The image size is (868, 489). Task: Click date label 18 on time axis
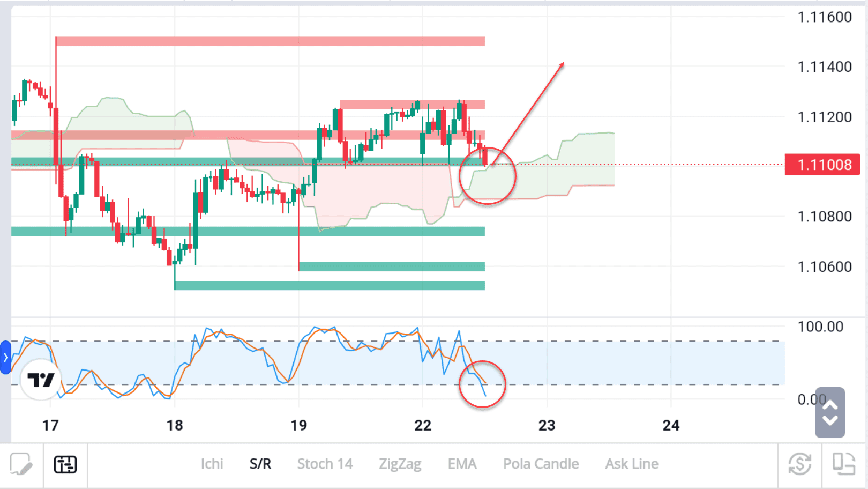(x=175, y=425)
